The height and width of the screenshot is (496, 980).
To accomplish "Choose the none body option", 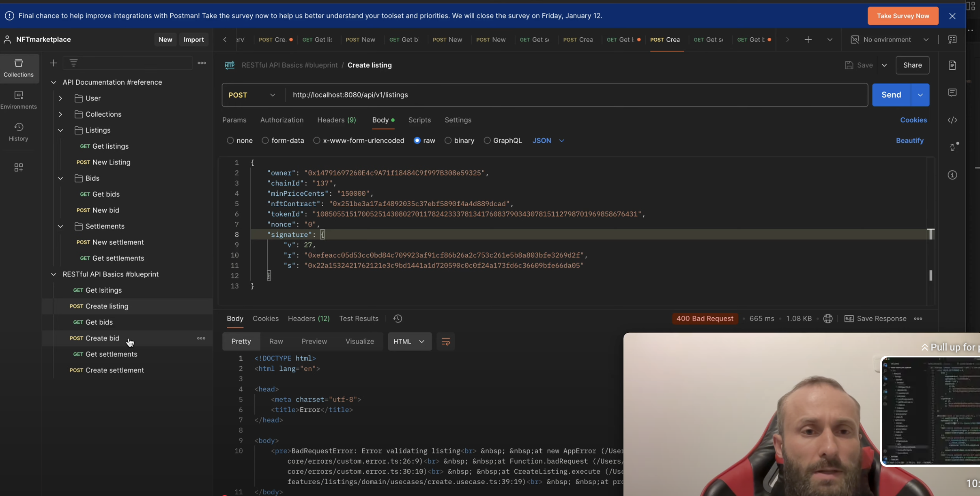I will (x=230, y=141).
